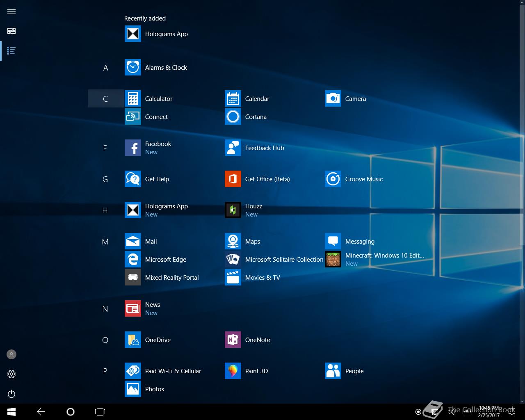The height and width of the screenshot is (420, 525).
Task: Click the taskbar Back arrow
Action: (41, 412)
